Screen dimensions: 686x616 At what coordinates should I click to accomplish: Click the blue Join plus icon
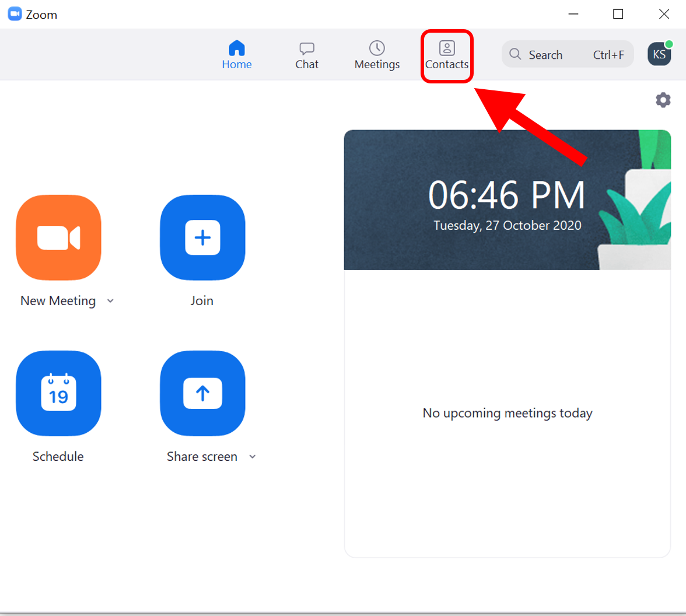[x=202, y=237]
